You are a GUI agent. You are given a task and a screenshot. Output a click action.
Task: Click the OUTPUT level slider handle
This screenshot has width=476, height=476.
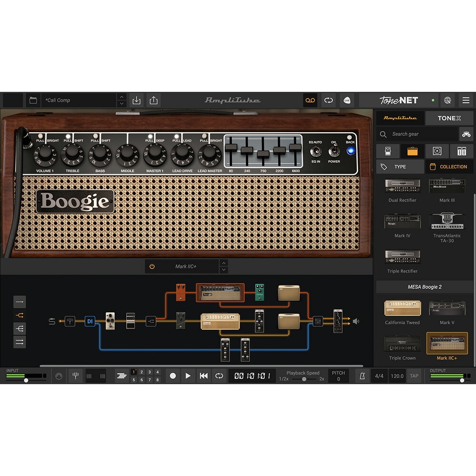click(462, 380)
